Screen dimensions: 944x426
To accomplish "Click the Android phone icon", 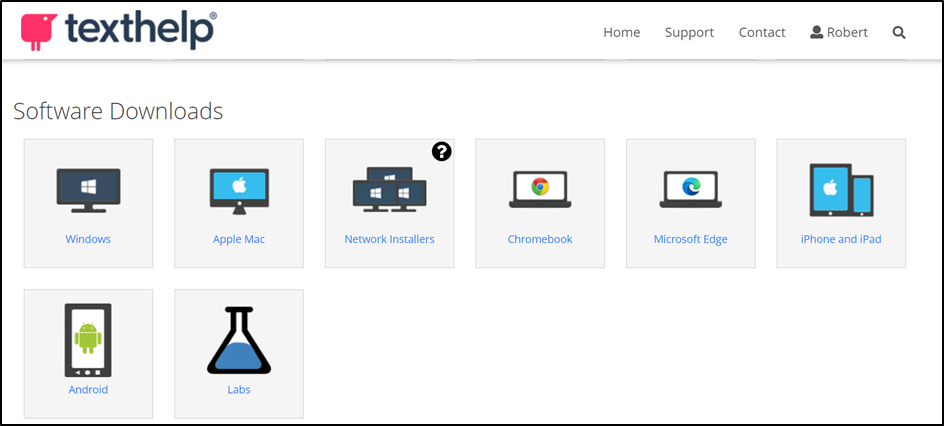I will [x=88, y=340].
